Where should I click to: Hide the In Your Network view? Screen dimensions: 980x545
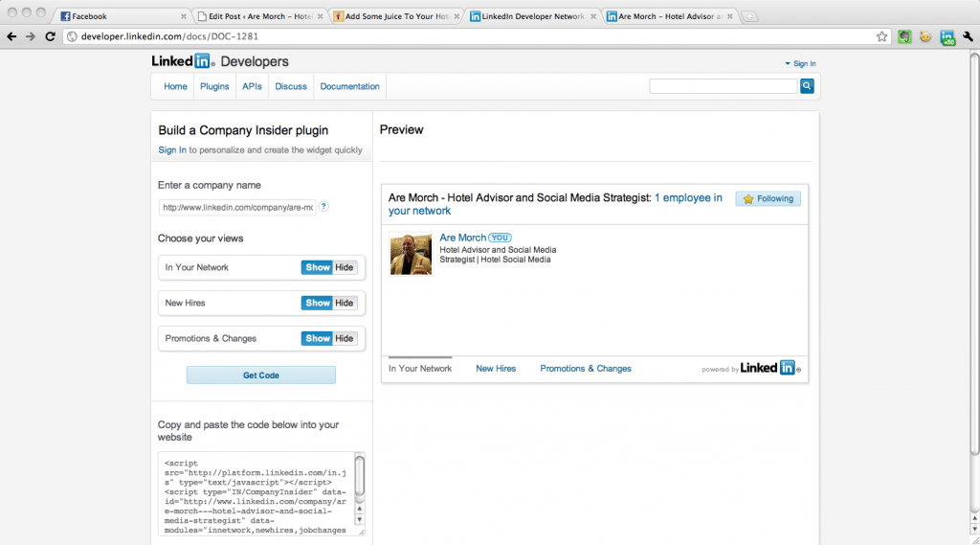click(345, 267)
